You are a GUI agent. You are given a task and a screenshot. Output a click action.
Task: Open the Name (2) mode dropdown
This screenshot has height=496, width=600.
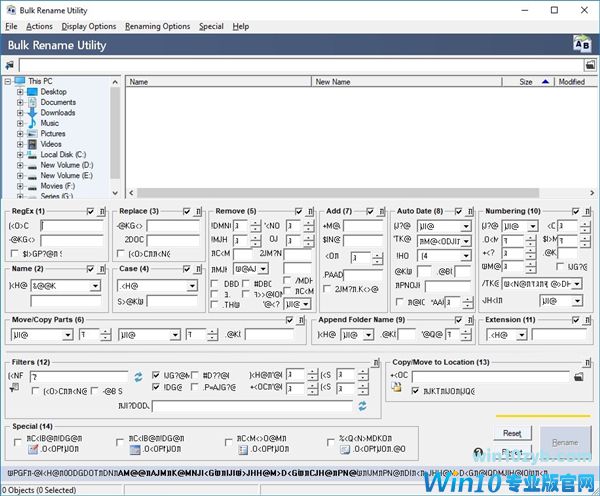tap(95, 286)
